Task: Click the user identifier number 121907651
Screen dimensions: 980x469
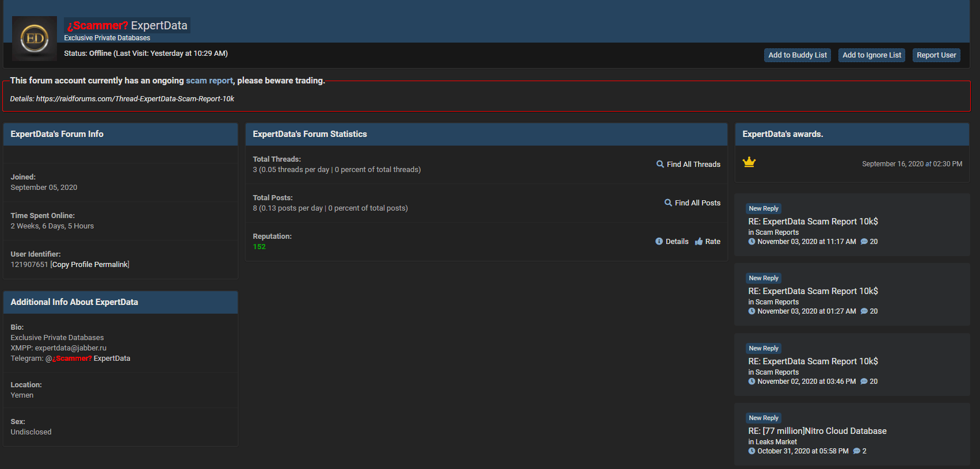Action: tap(29, 265)
